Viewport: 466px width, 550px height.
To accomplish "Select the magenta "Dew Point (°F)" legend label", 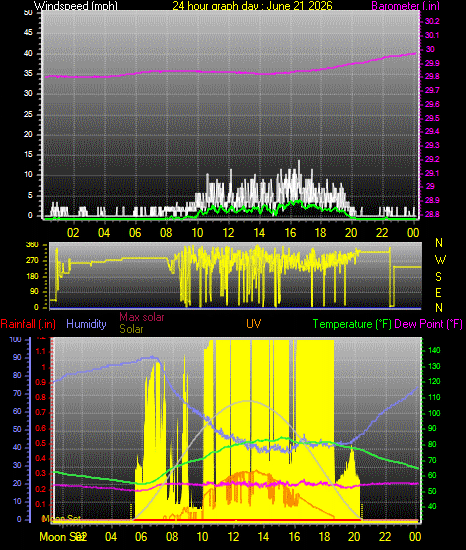I will (x=428, y=324).
